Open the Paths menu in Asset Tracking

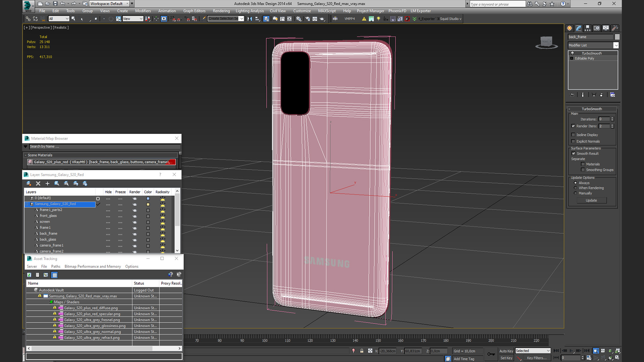pyautogui.click(x=56, y=267)
